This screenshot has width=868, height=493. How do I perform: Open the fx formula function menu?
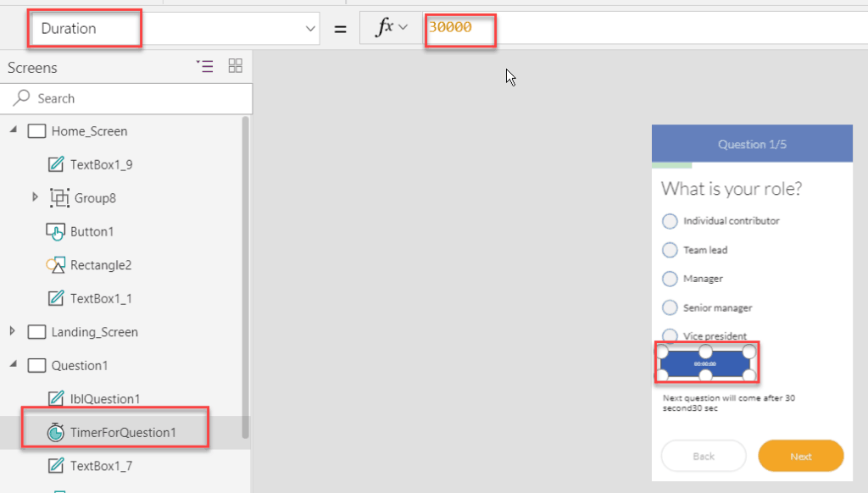point(391,27)
